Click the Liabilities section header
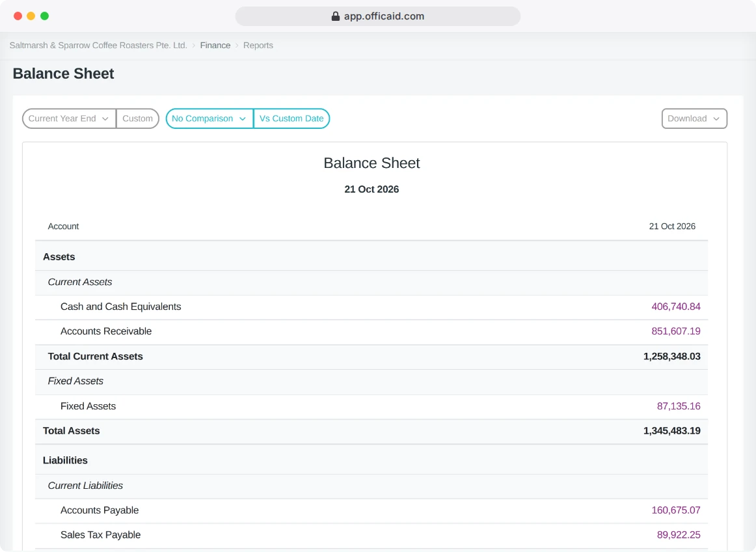This screenshot has width=756, height=552. click(65, 461)
